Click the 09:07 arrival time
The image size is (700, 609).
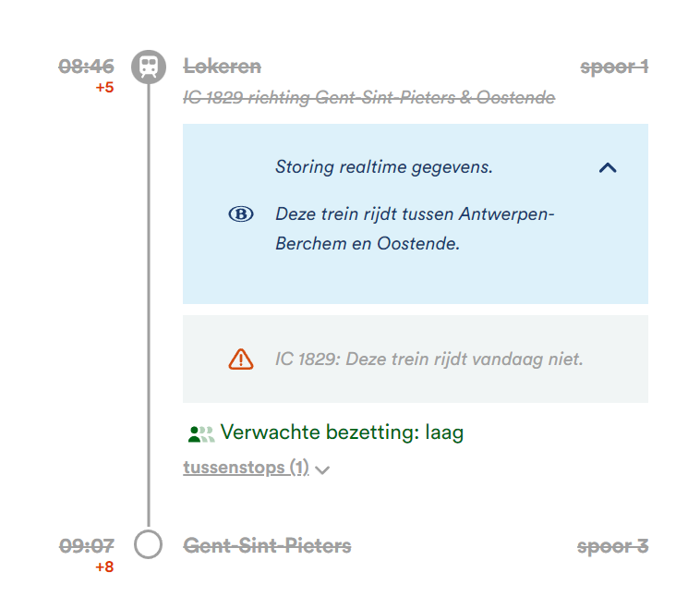click(x=87, y=546)
